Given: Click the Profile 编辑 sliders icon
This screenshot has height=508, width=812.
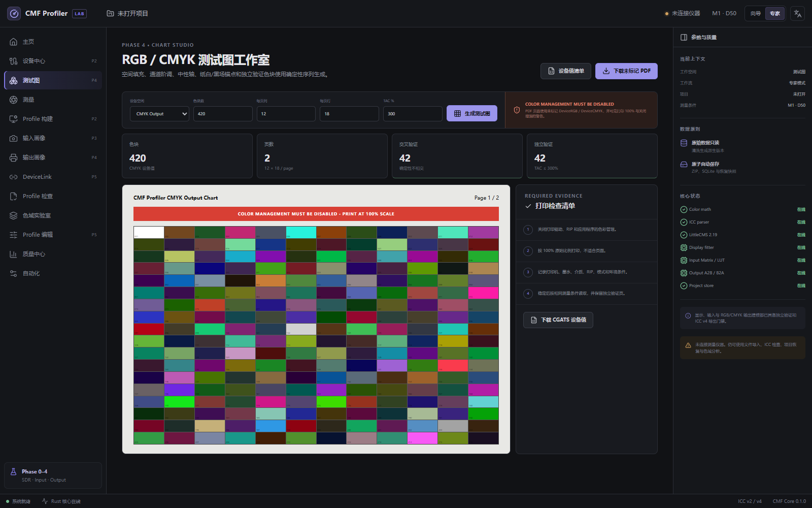Looking at the screenshot, I should coord(14,235).
